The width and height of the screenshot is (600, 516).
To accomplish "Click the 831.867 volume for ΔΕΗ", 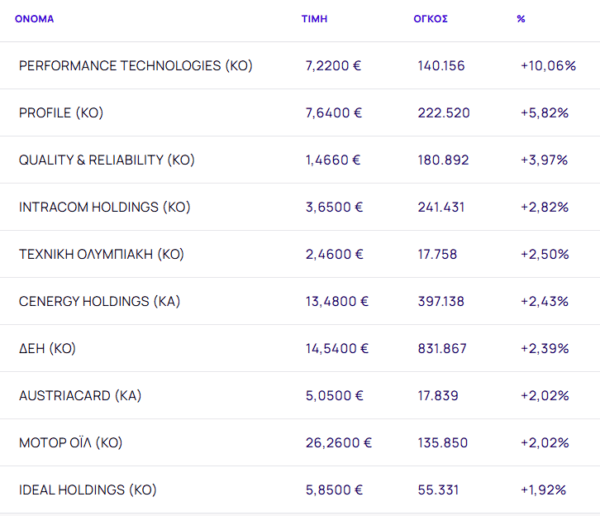I will point(444,348).
